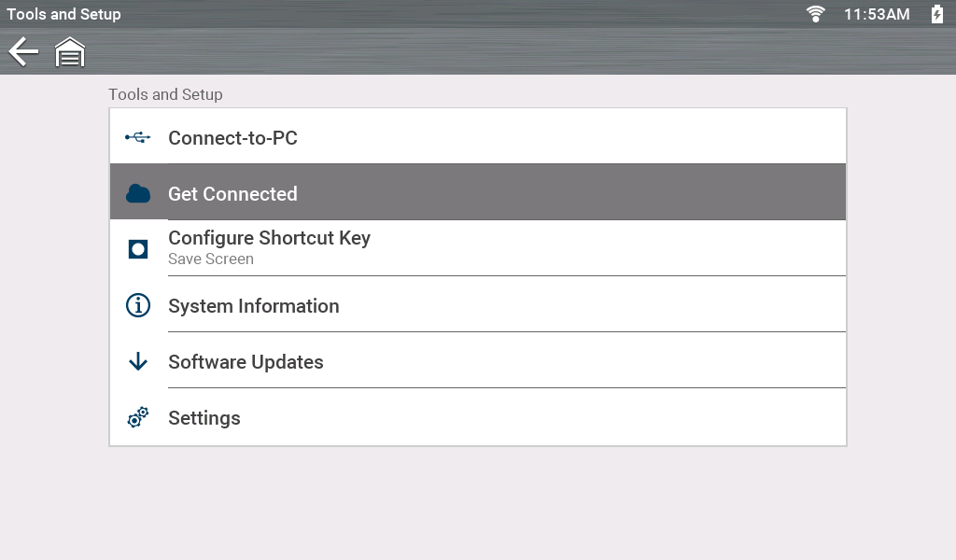The image size is (956, 560).
Task: Open the Home screen icon
Action: point(70,52)
